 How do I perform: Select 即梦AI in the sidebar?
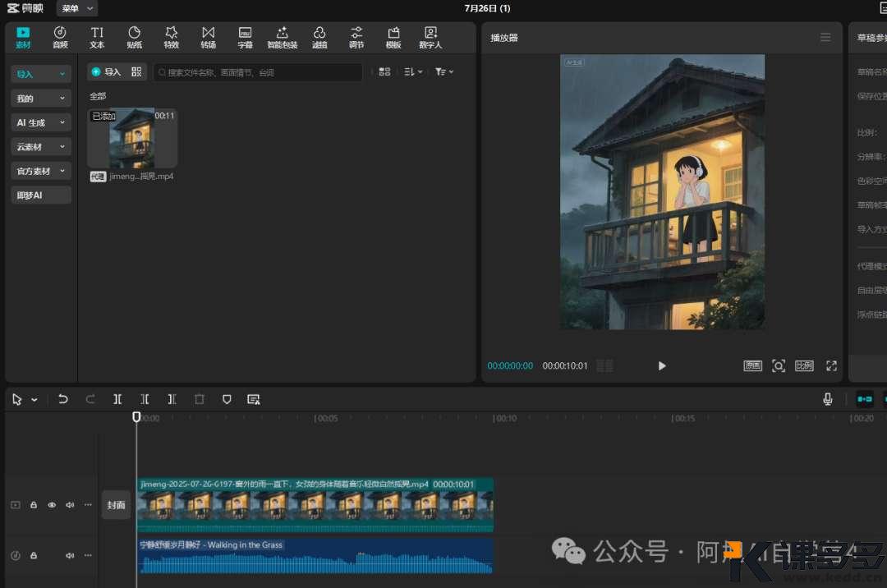(x=41, y=195)
